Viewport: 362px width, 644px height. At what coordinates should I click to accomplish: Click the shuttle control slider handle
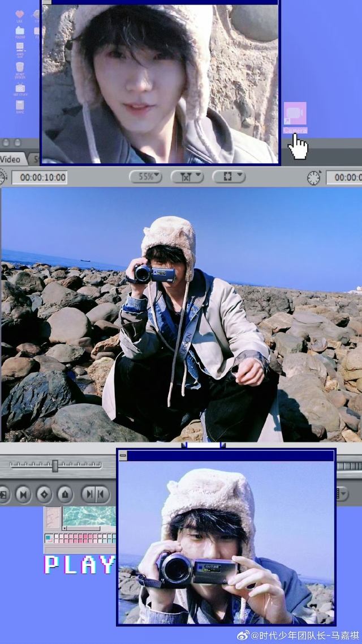(x=55, y=466)
